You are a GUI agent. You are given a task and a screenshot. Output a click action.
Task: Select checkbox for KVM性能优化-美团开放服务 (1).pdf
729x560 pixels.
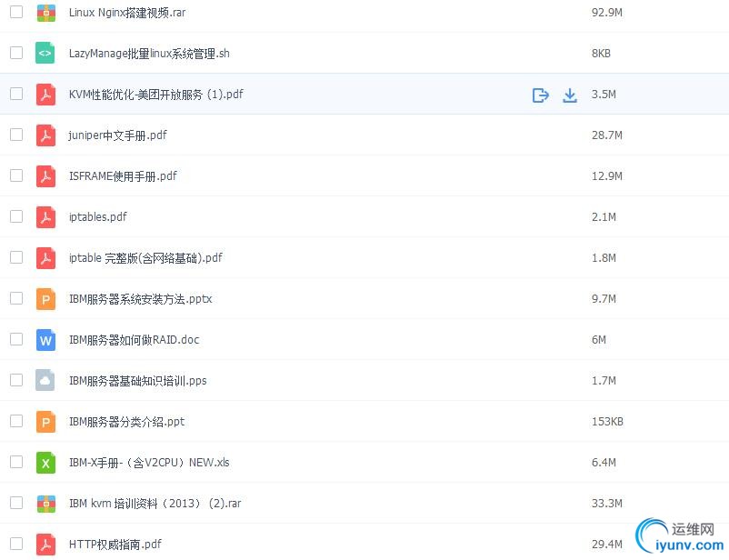pos(16,94)
